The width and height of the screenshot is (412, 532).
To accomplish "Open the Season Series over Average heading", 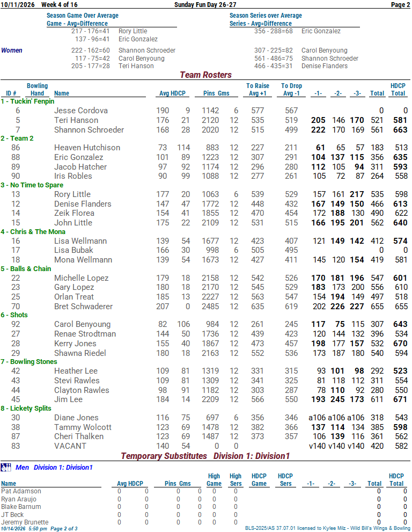I will [266, 16].
